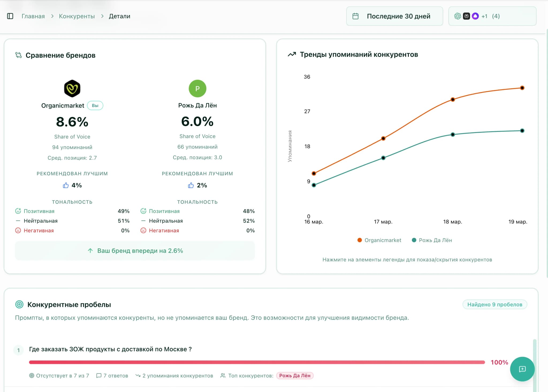Go to Конкуренты breadcrumb
548x392 pixels.
[x=77, y=16]
